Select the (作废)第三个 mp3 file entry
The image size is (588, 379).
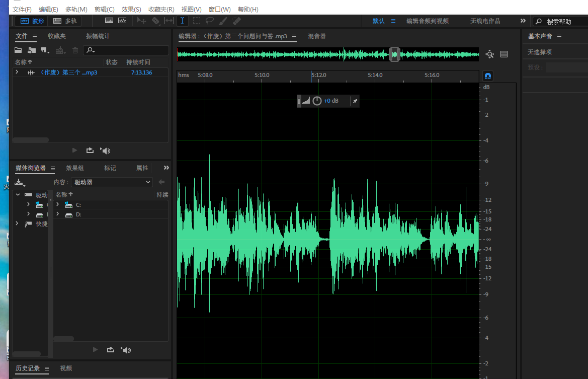(68, 72)
